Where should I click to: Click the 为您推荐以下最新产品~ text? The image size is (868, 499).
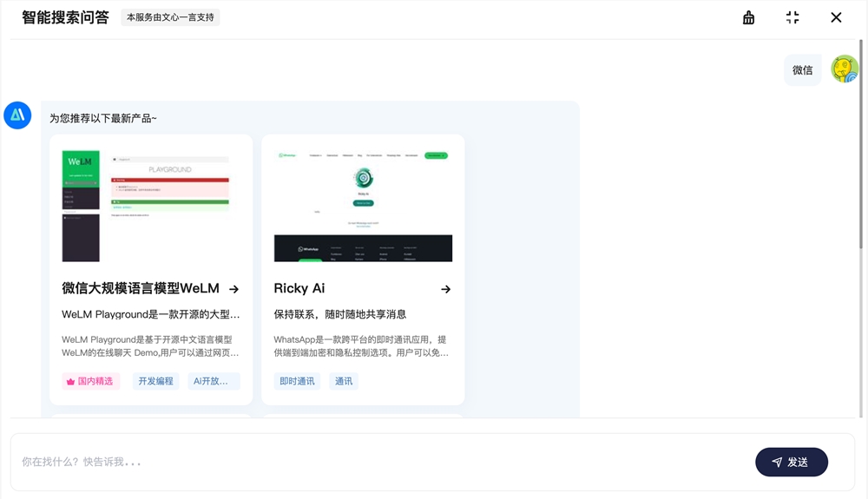click(x=103, y=118)
